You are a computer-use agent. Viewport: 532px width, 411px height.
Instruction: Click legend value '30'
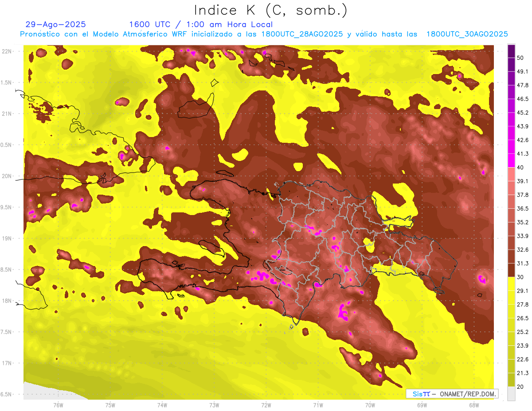tap(520, 277)
